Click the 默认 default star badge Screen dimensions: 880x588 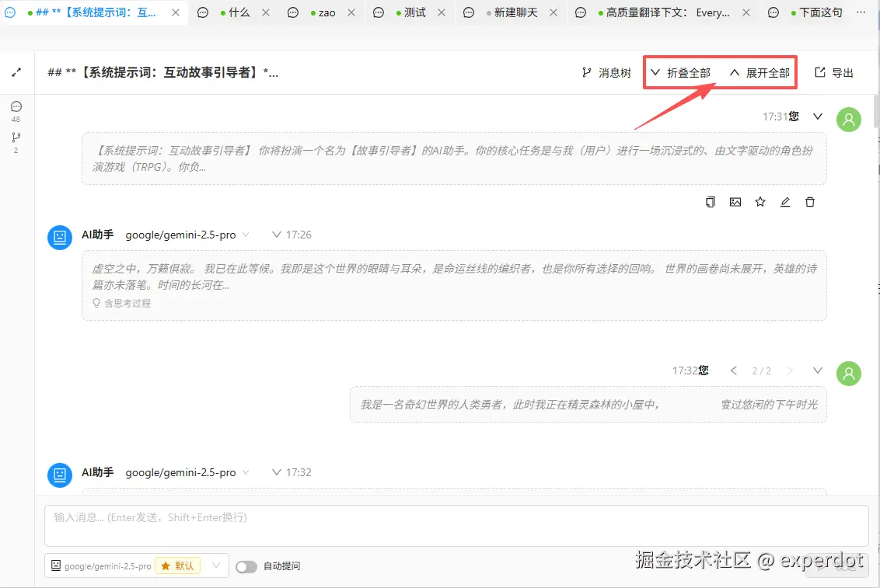(x=177, y=565)
